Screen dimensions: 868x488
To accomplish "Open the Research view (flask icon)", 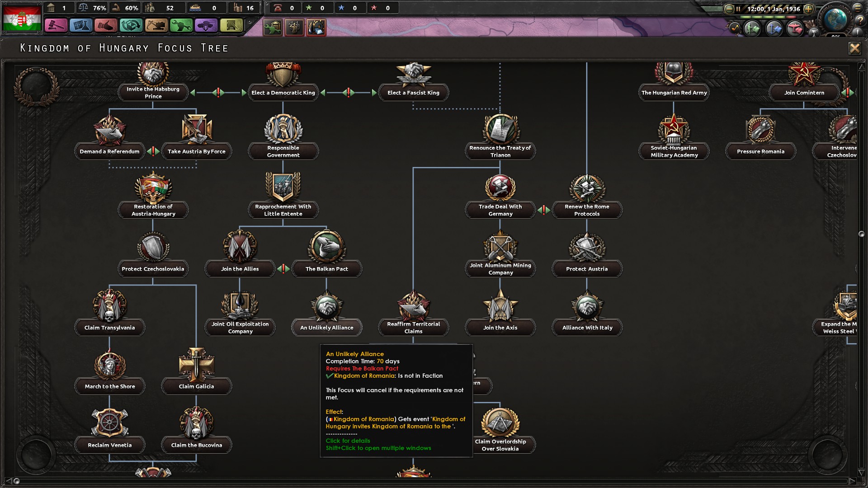I will (81, 26).
